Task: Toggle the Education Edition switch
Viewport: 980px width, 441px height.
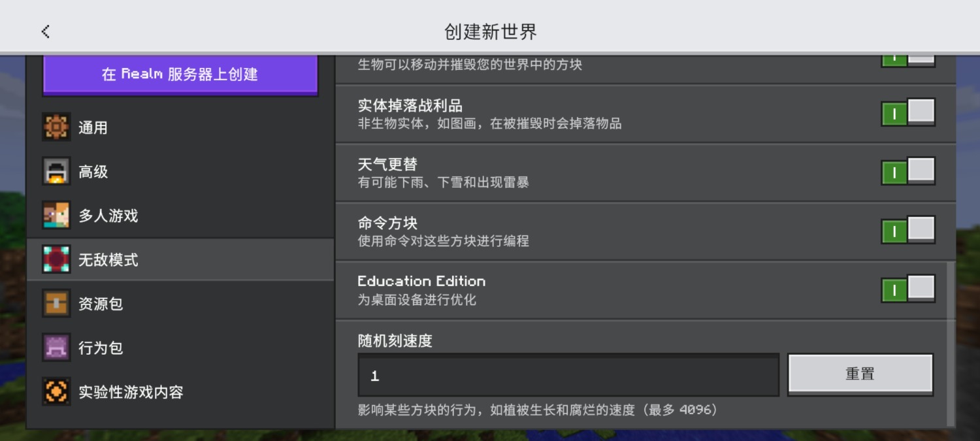Action: (908, 289)
